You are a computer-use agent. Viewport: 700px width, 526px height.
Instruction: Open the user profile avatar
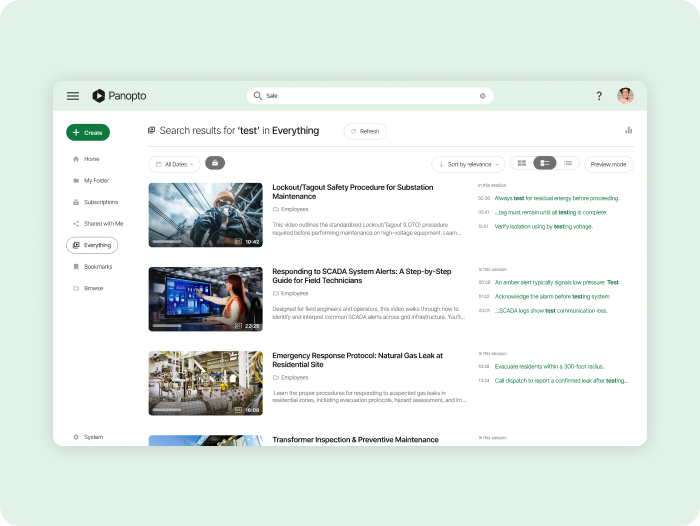tap(625, 96)
